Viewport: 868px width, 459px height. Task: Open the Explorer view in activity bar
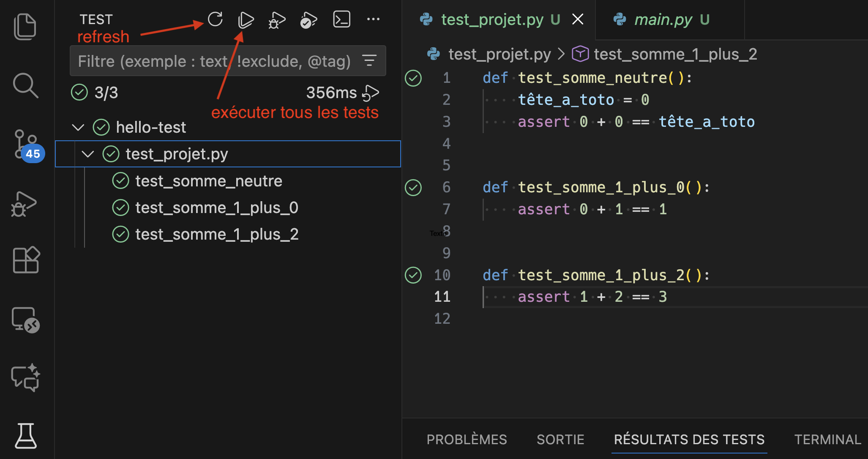tap(25, 27)
